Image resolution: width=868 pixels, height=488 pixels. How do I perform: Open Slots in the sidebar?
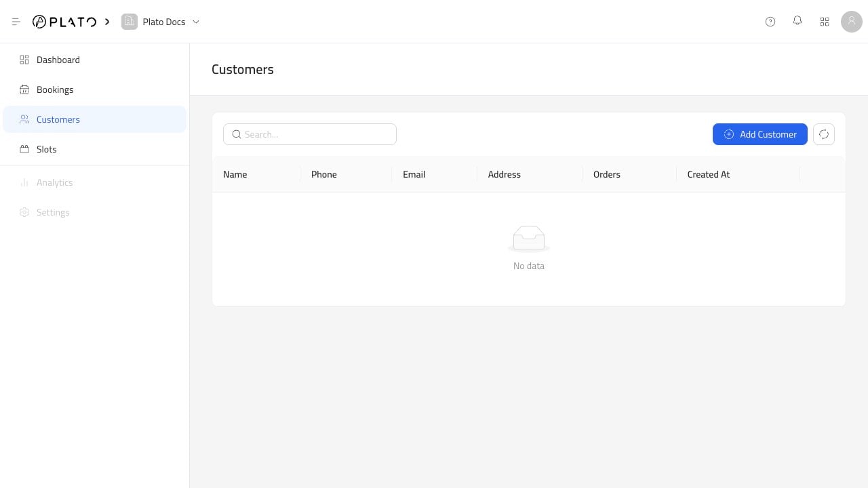pos(95,149)
